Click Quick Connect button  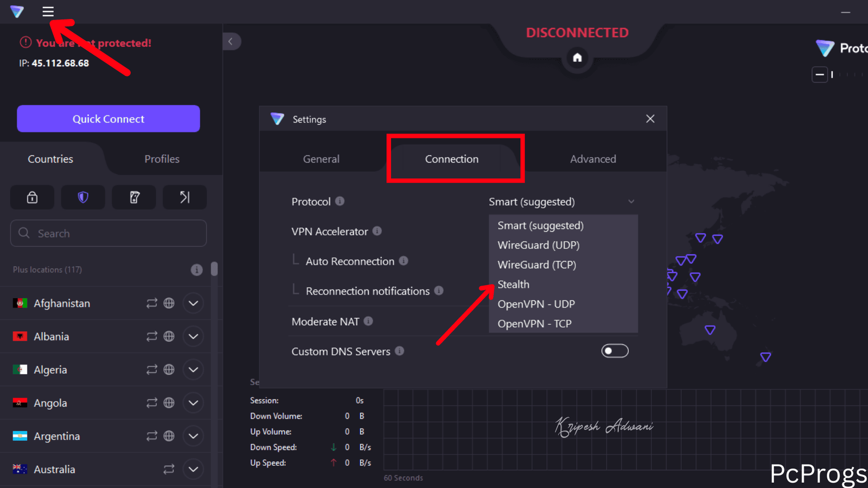pyautogui.click(x=108, y=119)
